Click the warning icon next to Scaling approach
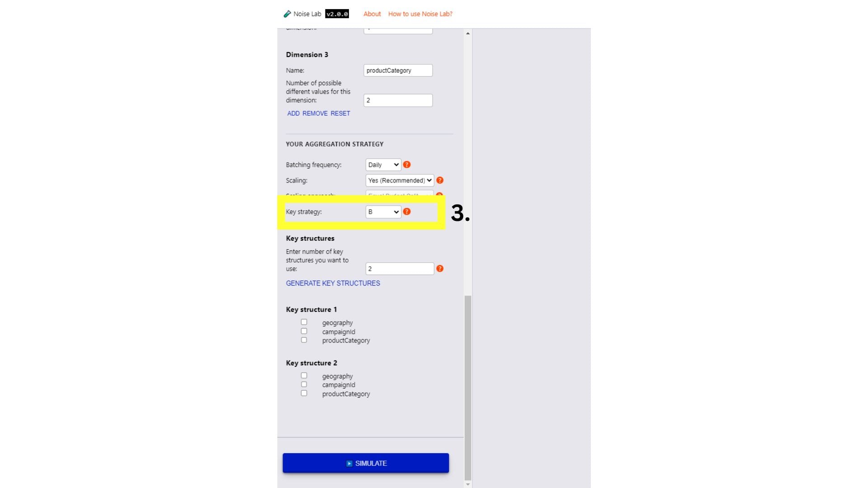Screen dimensions: 868x488 pos(440,196)
